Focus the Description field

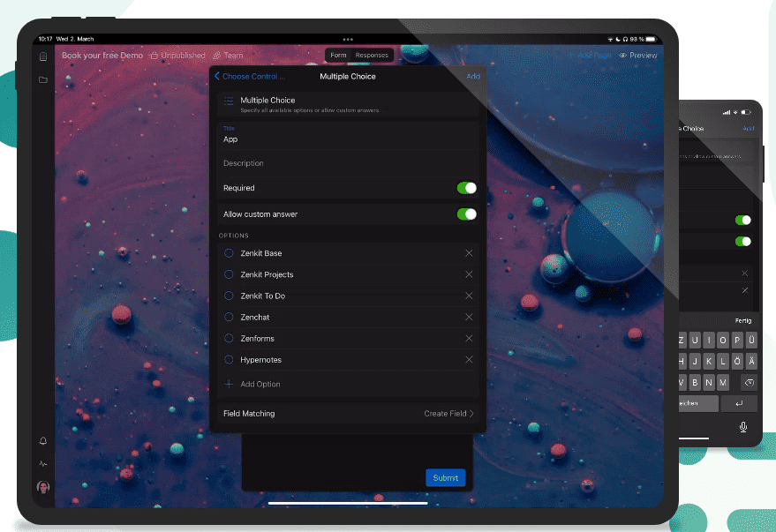pos(348,163)
